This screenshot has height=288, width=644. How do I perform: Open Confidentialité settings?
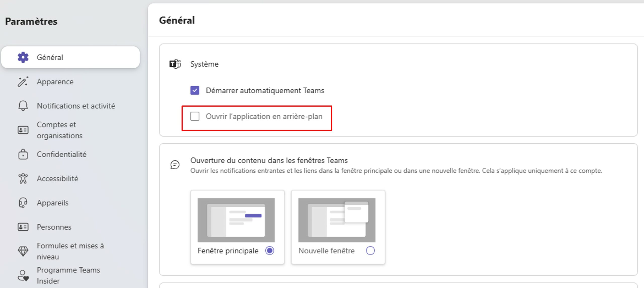70,154
